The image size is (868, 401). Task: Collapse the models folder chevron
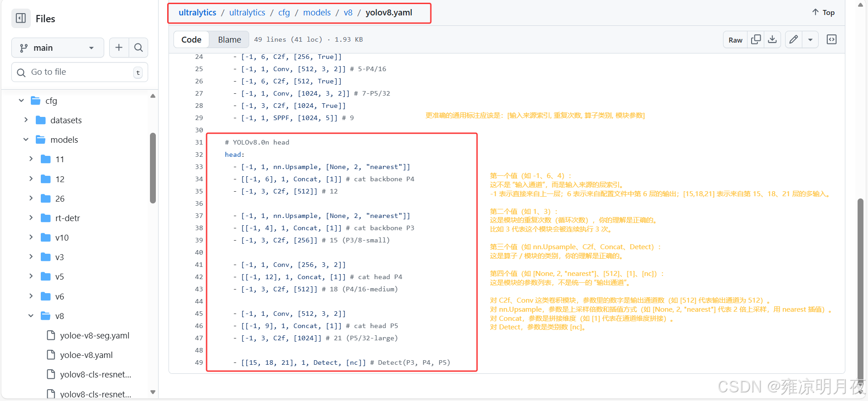click(x=26, y=140)
